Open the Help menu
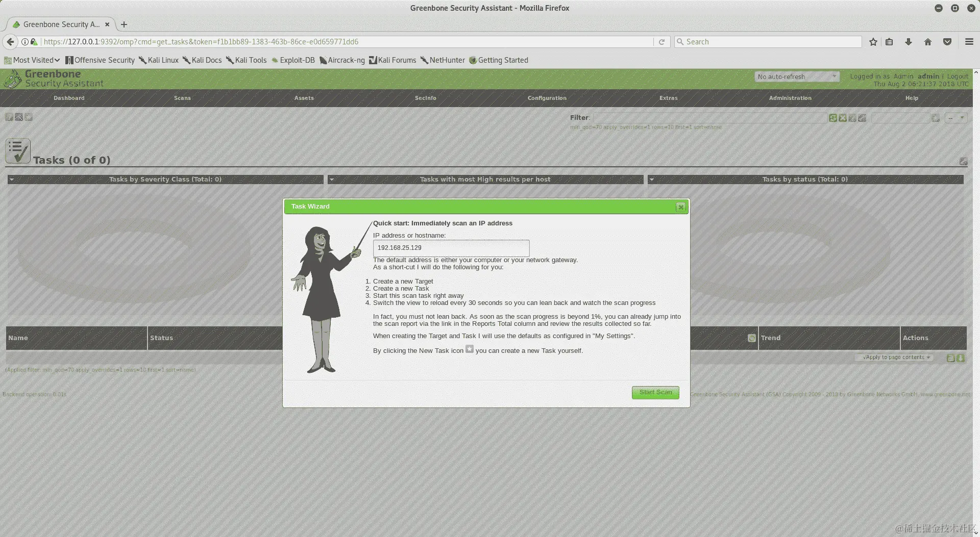Viewport: 980px width, 537px height. point(912,98)
